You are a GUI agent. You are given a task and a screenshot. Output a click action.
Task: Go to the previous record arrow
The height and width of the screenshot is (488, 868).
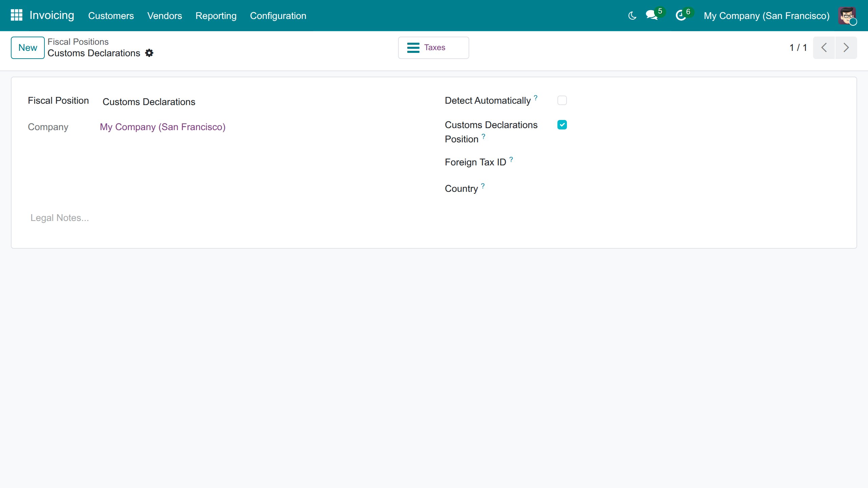click(824, 47)
